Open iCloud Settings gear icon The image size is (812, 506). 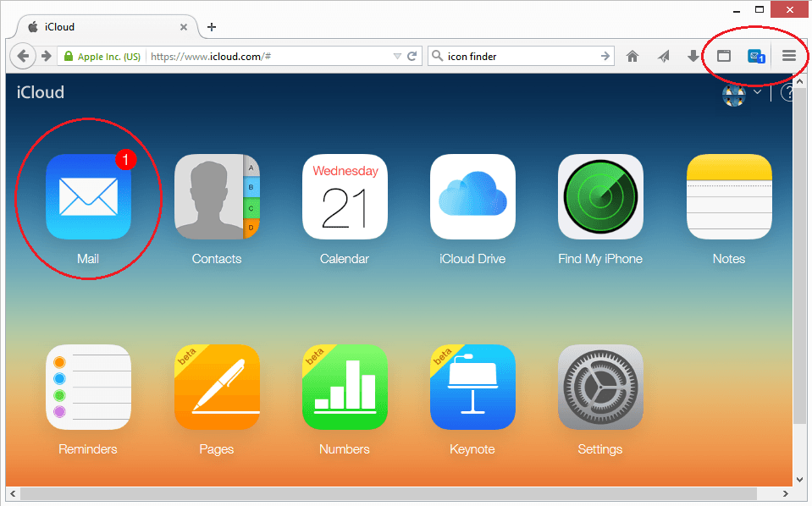point(600,387)
